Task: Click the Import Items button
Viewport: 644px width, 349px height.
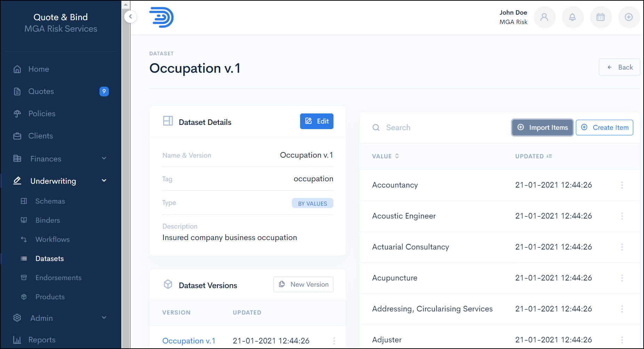Action: click(542, 128)
